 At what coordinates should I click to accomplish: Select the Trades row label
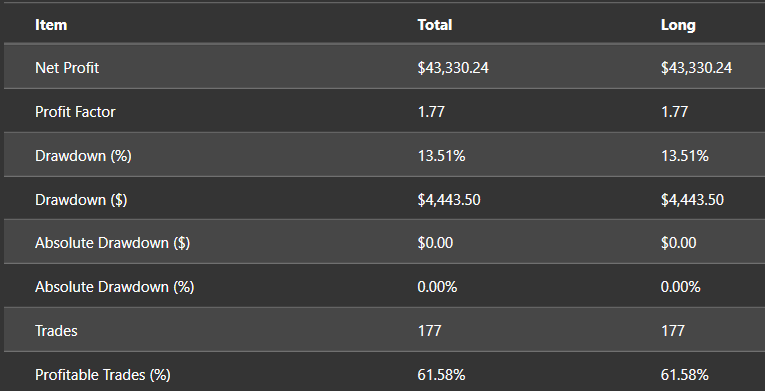pyautogui.click(x=56, y=331)
